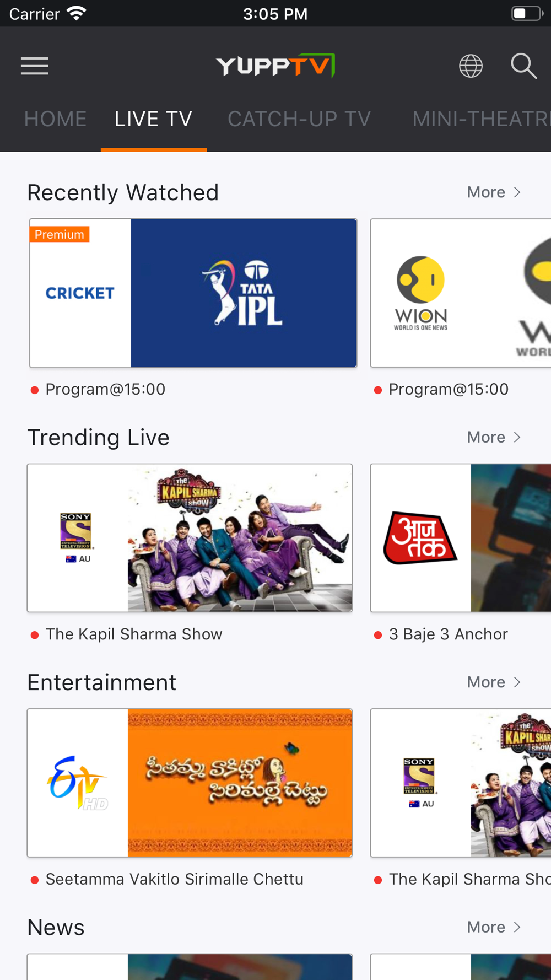Open search with the magnifier icon
This screenshot has height=980, width=551.
click(x=523, y=66)
